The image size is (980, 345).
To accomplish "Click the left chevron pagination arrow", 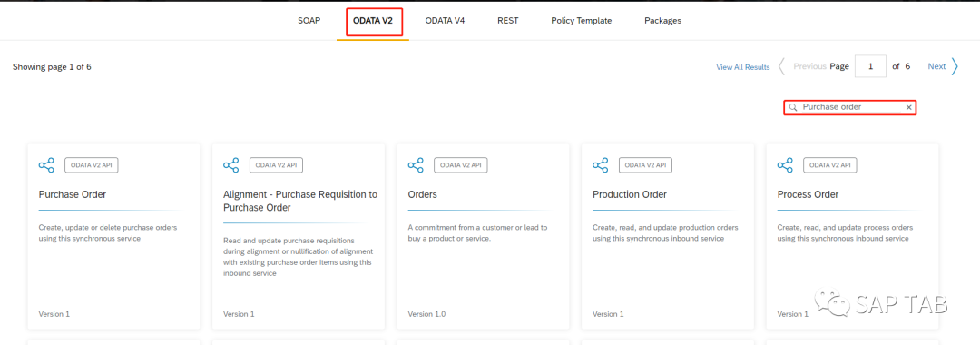I will click(781, 66).
